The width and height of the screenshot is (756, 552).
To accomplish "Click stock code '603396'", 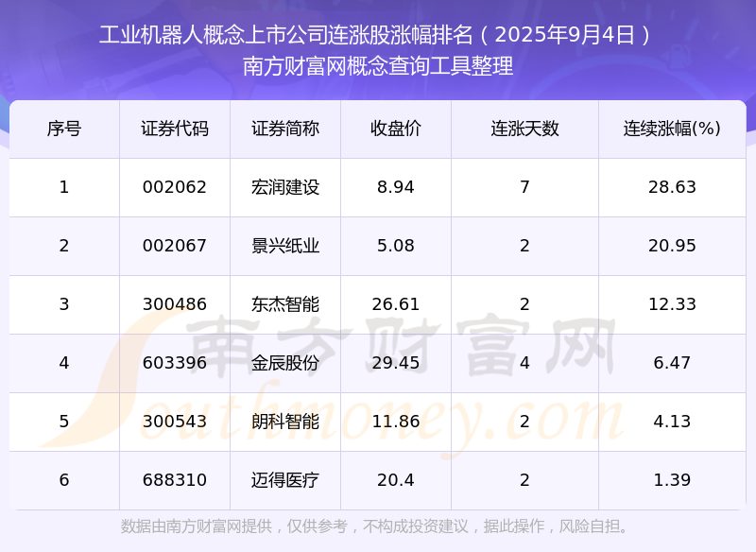I will point(175,363).
